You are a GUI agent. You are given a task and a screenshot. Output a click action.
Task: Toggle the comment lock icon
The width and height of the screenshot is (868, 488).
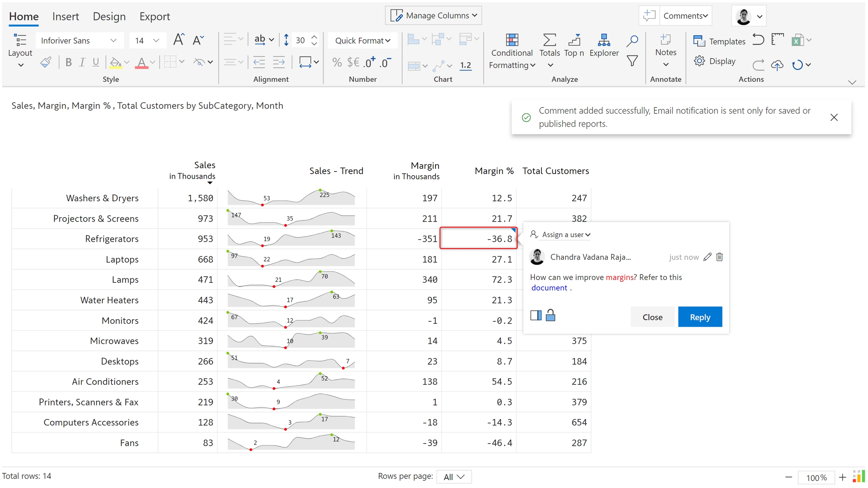pyautogui.click(x=550, y=315)
